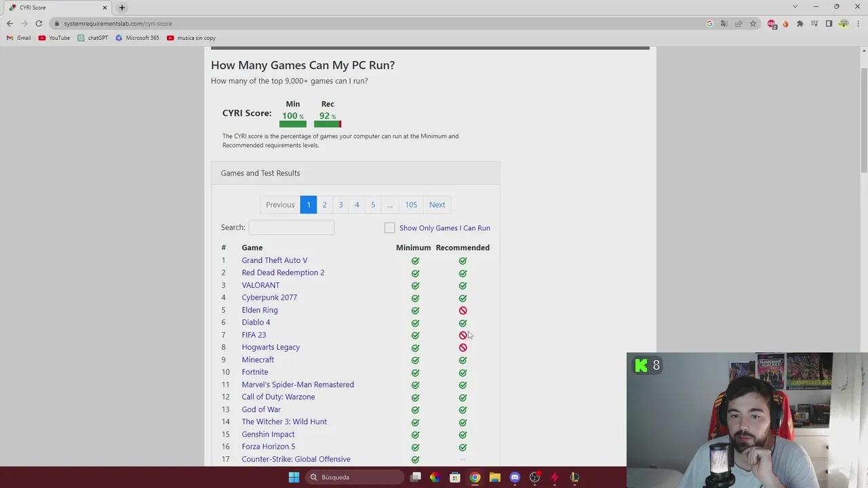The height and width of the screenshot is (488, 868).
Task: Open the Chrome three-dot menu
Action: [858, 24]
